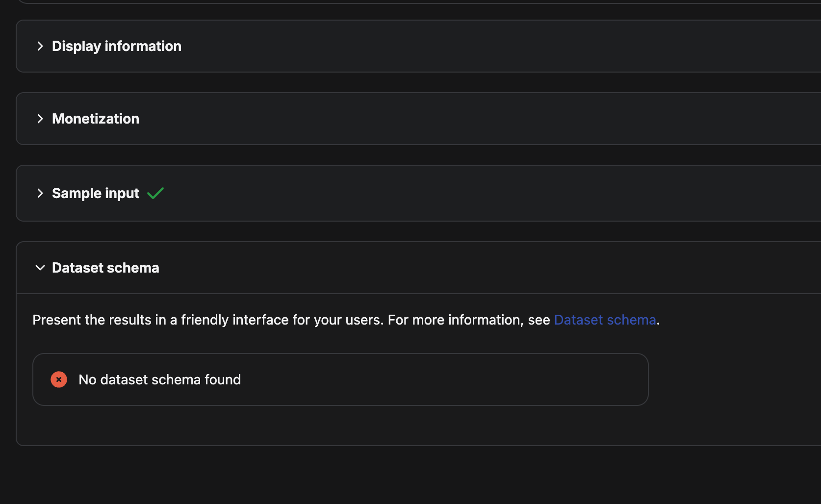Expand the Monetization chevron arrow

[40, 119]
